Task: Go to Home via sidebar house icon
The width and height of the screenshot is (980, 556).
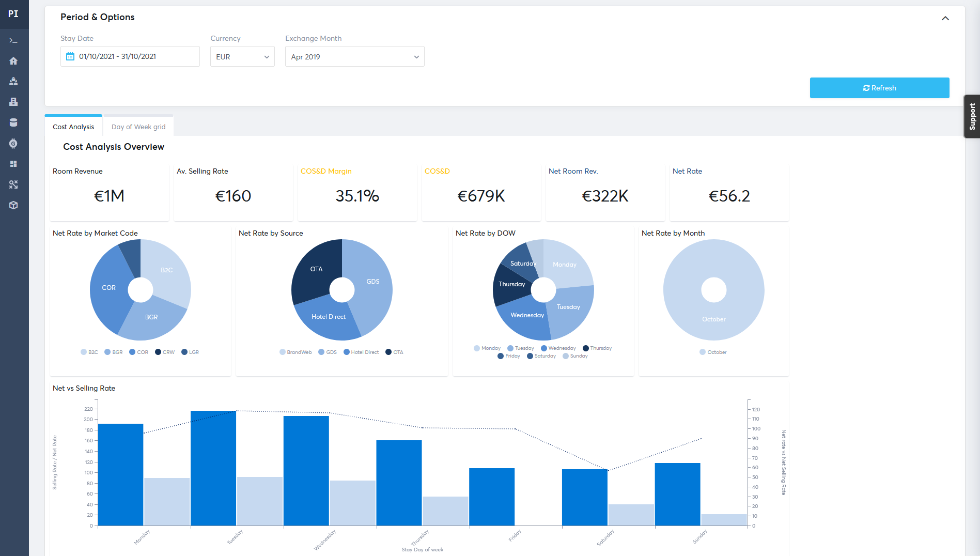Action: point(13,61)
